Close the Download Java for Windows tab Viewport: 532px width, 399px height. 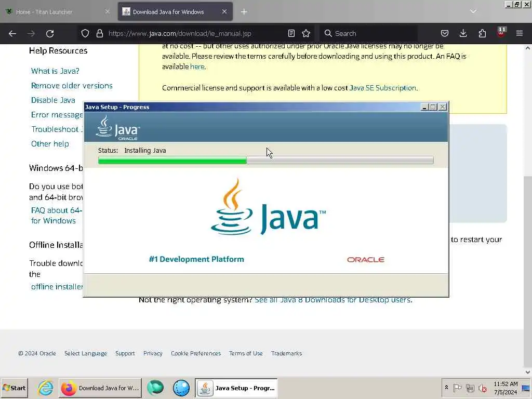[x=224, y=11]
